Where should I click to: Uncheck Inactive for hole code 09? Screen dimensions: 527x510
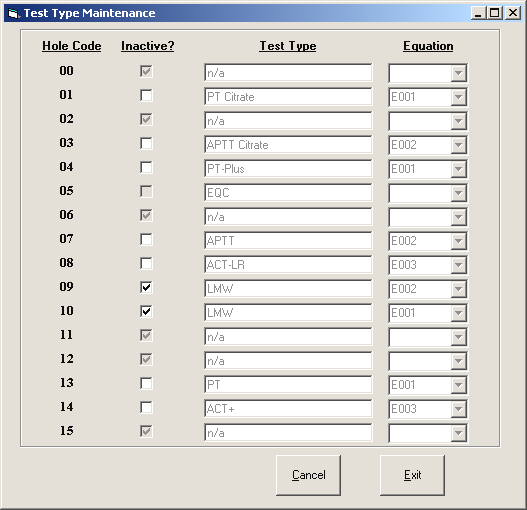click(x=146, y=287)
